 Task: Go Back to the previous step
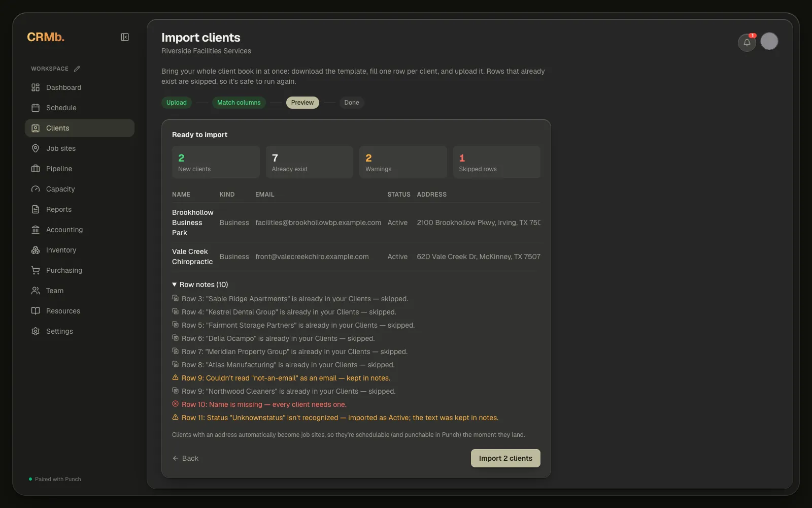pyautogui.click(x=185, y=458)
